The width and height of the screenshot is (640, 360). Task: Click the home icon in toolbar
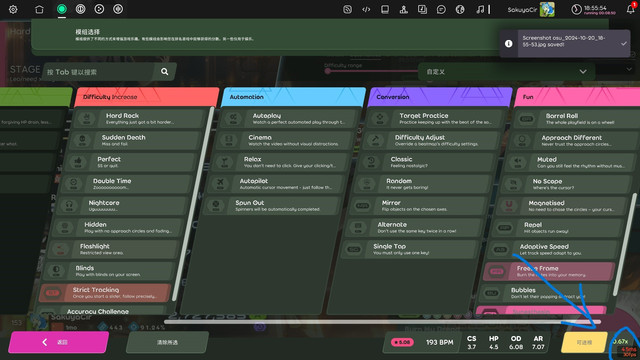pos(39,9)
